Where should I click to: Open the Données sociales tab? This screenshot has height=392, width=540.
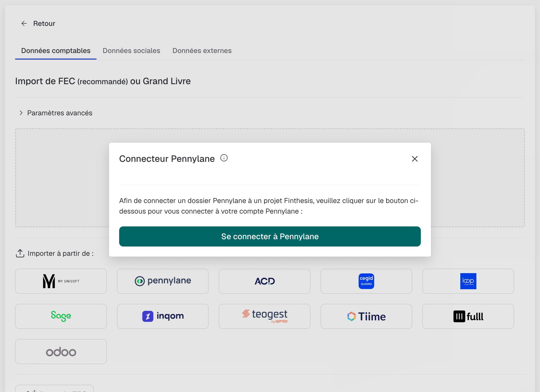coord(131,51)
